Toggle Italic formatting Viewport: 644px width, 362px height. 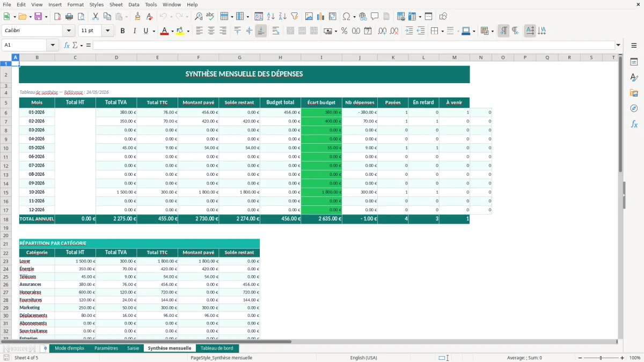point(134,31)
